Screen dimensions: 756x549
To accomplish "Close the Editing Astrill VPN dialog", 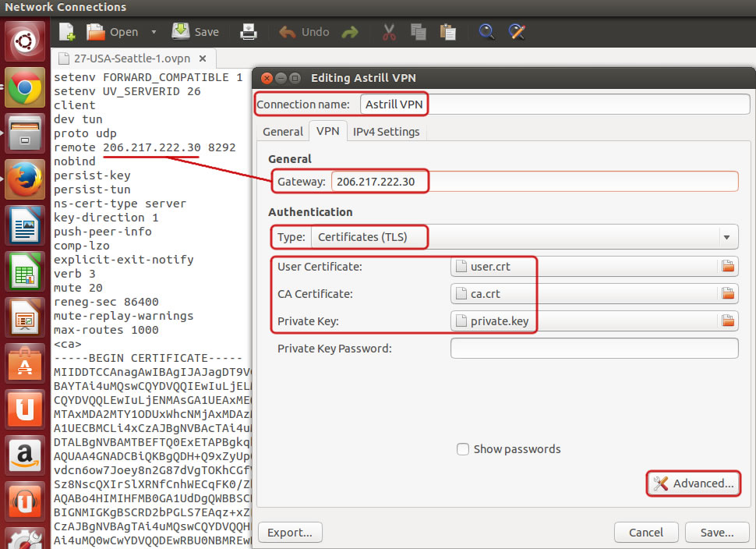I will coord(267,78).
